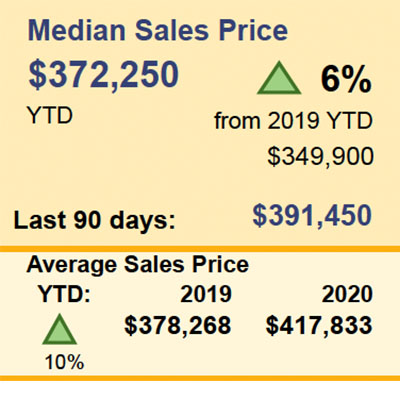Select the 'YTD:' label in average section

click(64, 294)
